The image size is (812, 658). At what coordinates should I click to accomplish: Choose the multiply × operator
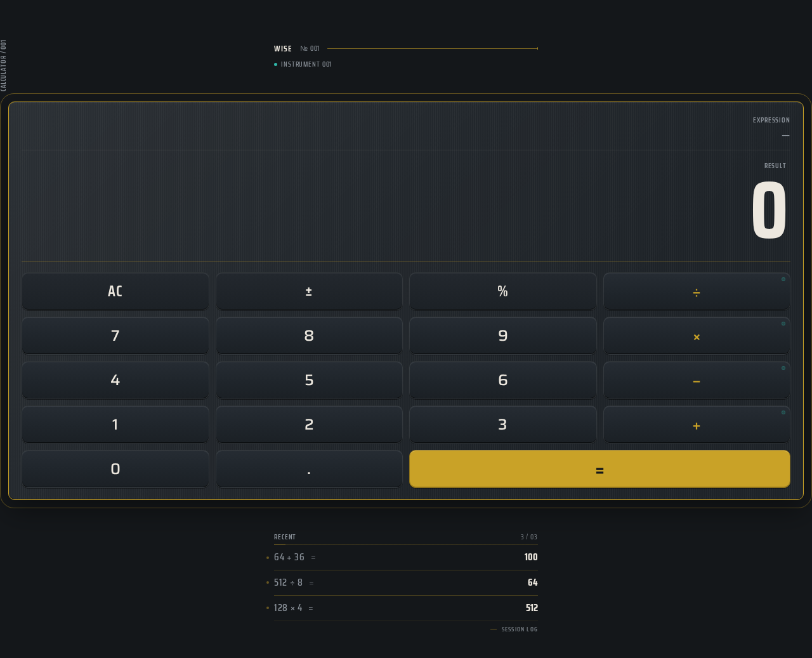point(697,336)
